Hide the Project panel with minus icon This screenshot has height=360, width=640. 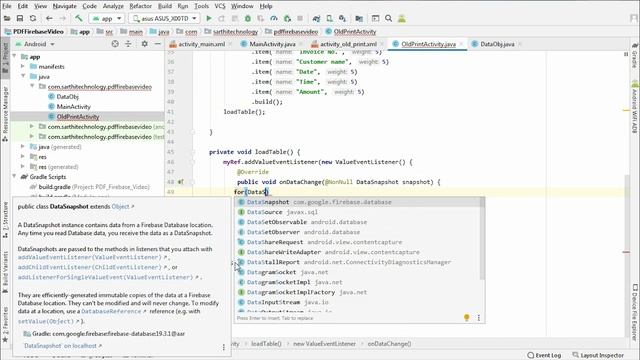158,44
